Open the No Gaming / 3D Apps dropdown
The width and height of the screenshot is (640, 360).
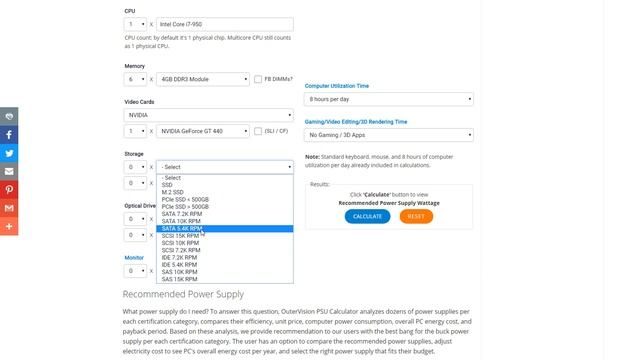(x=389, y=135)
